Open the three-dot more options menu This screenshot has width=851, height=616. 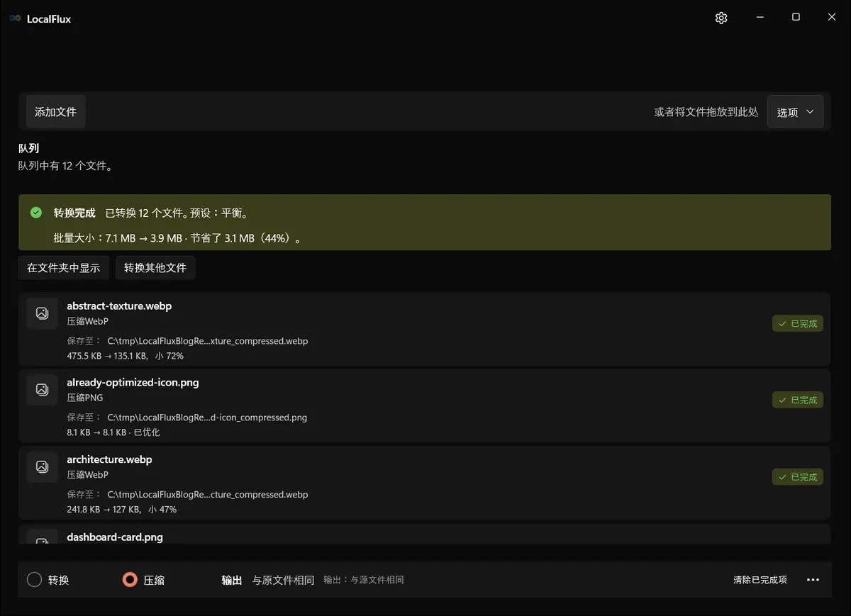click(813, 580)
